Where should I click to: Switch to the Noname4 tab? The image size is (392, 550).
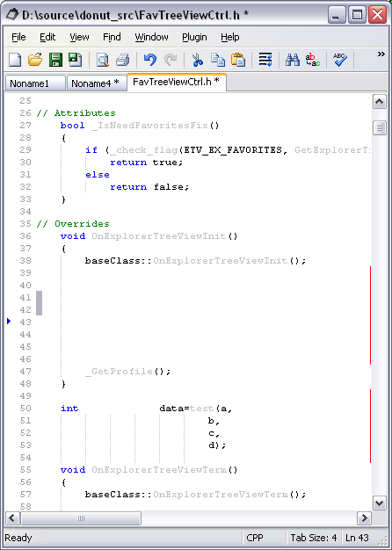(x=95, y=83)
